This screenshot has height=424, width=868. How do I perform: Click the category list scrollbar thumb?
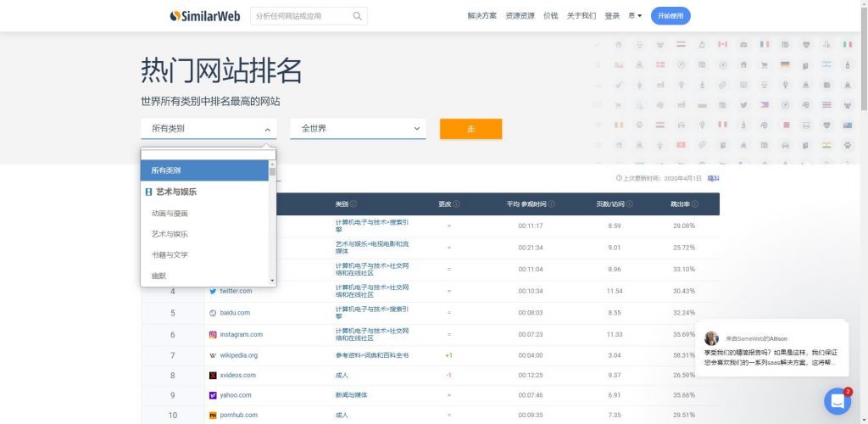coord(272,171)
